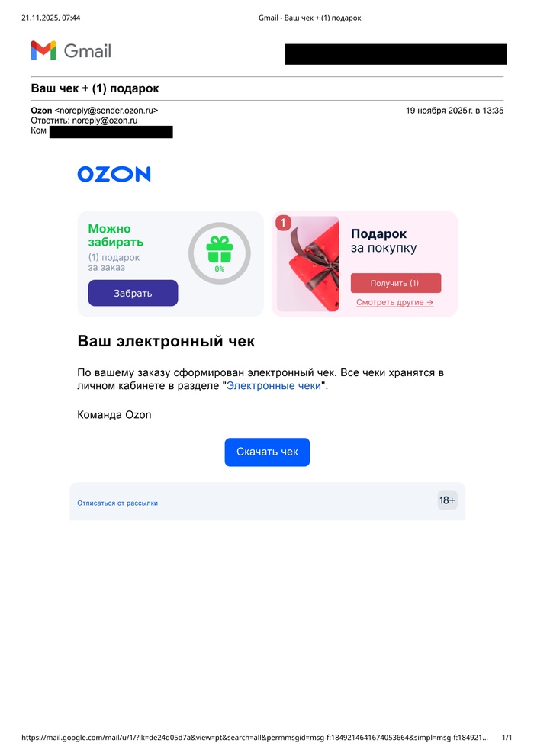Click the green gift box icon
The width and height of the screenshot is (534, 756).
coord(219,249)
